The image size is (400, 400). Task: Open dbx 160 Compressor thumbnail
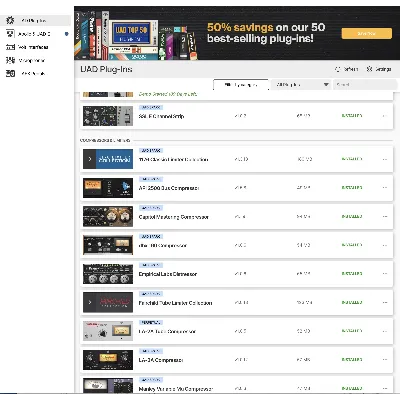pyautogui.click(x=108, y=245)
